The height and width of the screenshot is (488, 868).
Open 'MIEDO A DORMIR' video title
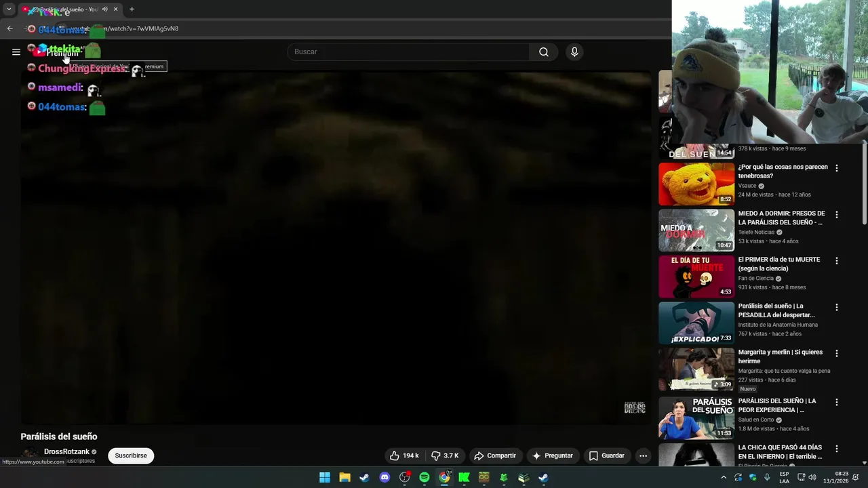point(781,218)
